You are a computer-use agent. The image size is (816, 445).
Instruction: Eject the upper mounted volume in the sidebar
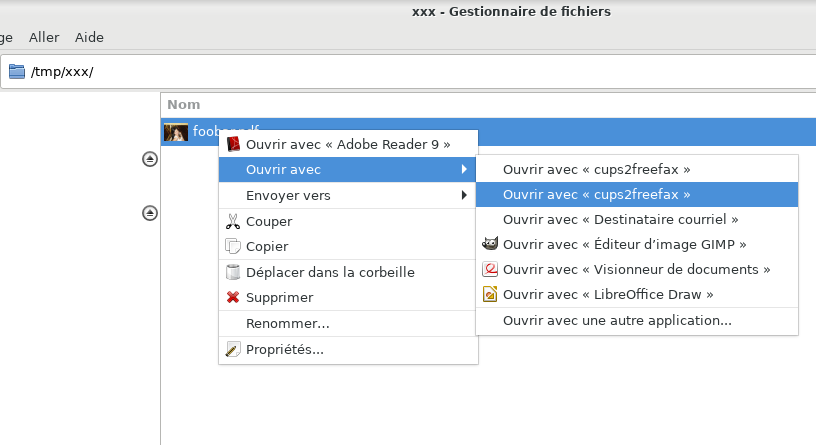click(x=150, y=159)
